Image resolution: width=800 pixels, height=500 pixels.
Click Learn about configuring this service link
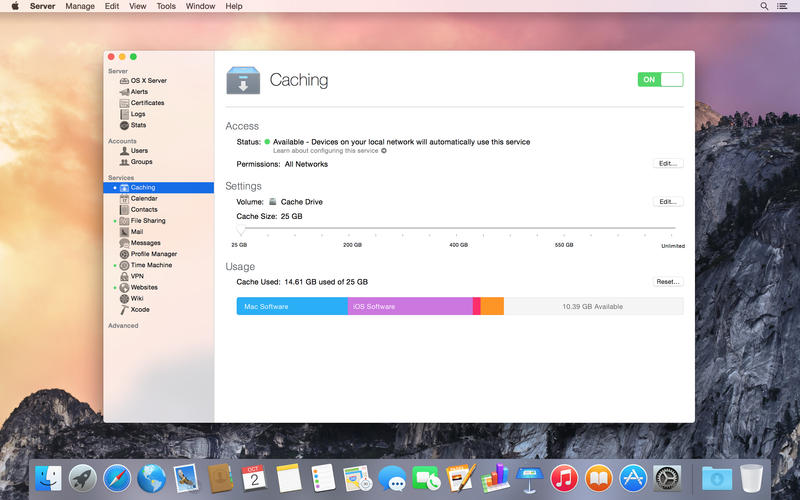pyautogui.click(x=326, y=150)
